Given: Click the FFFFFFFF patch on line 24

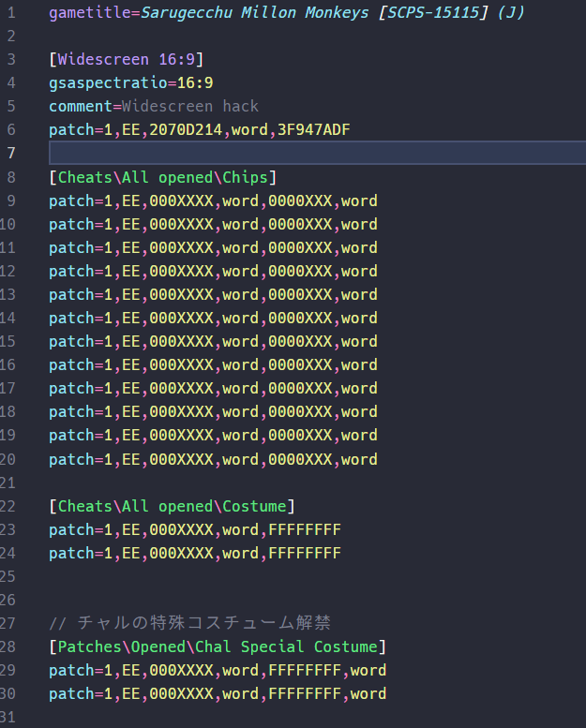Looking at the screenshot, I should tap(195, 554).
